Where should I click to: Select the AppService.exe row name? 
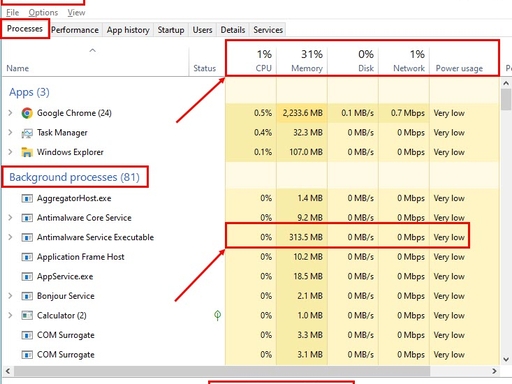pyautogui.click(x=65, y=276)
